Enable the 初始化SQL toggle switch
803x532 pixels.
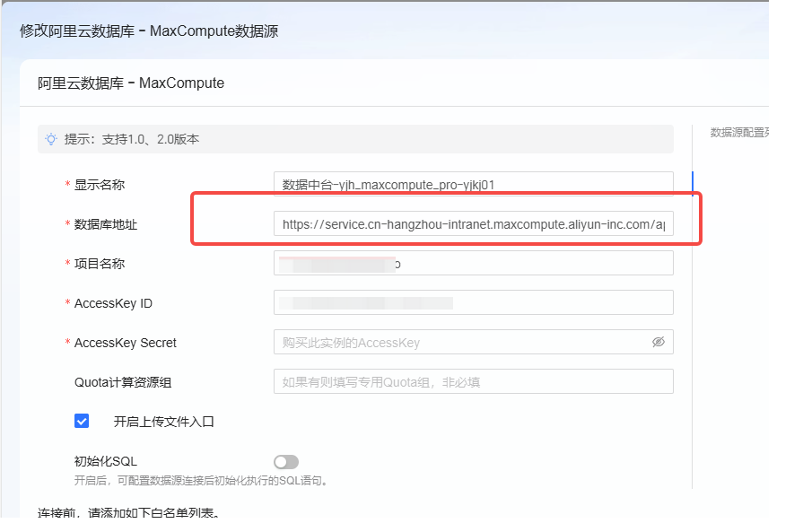[x=285, y=461]
